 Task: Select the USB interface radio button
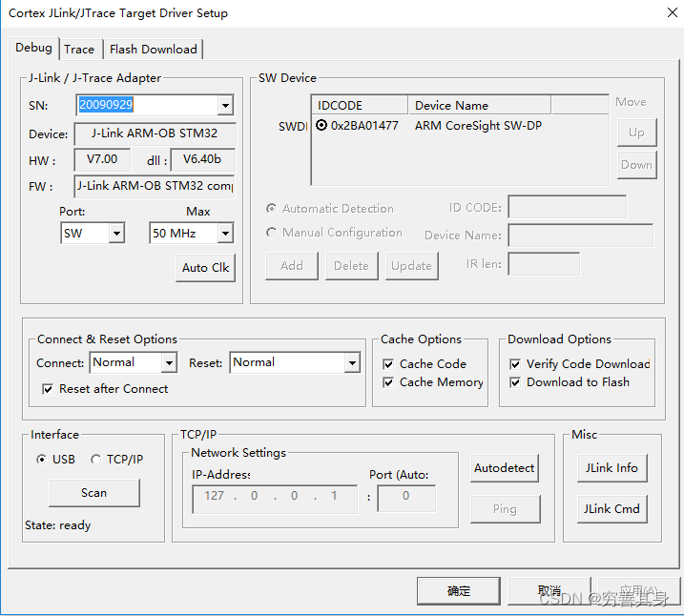pyautogui.click(x=41, y=460)
